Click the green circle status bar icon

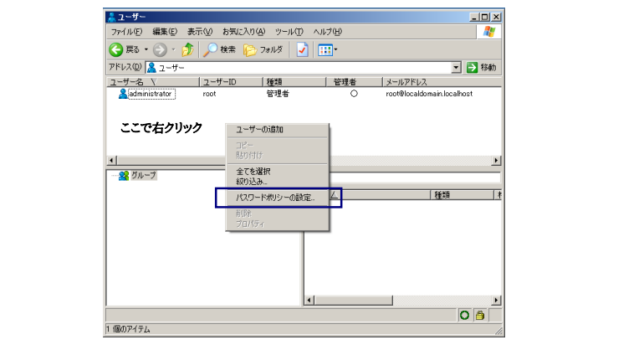click(465, 315)
